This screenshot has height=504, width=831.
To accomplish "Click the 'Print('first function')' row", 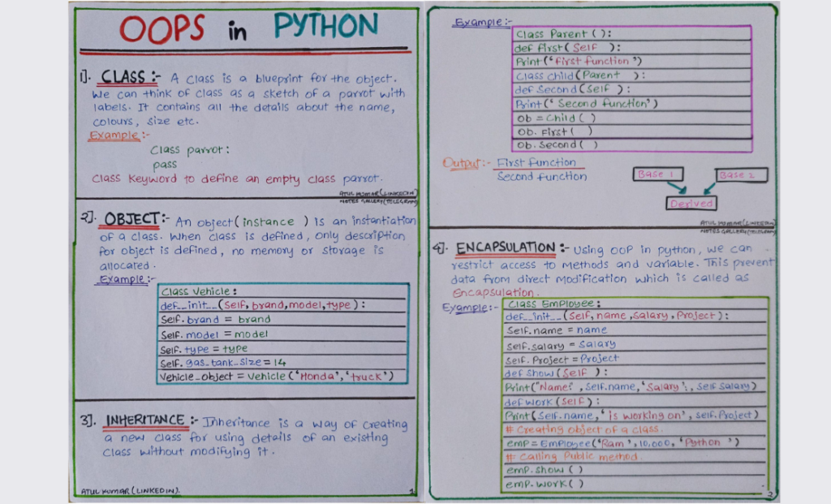I will pyautogui.click(x=632, y=62).
